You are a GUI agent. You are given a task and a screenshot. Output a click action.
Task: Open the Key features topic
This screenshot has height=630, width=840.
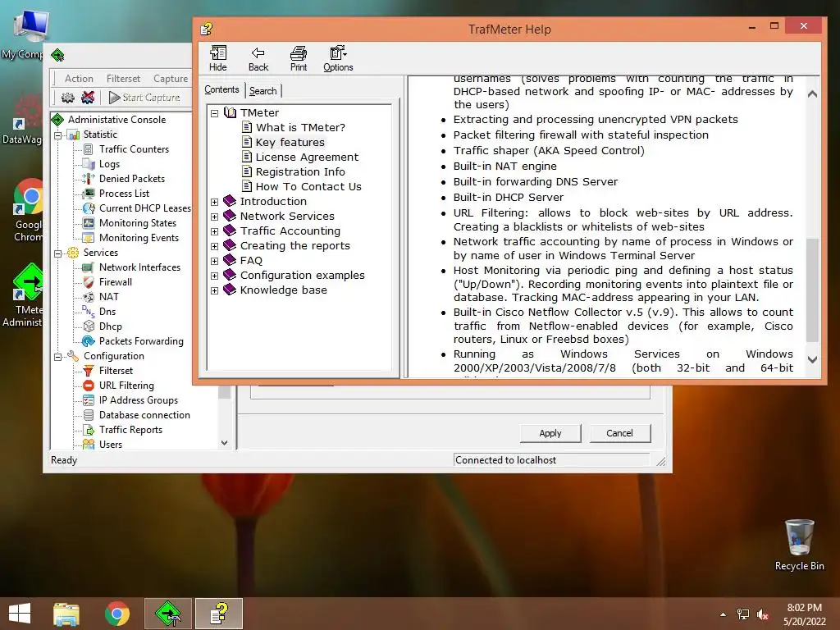tap(290, 143)
